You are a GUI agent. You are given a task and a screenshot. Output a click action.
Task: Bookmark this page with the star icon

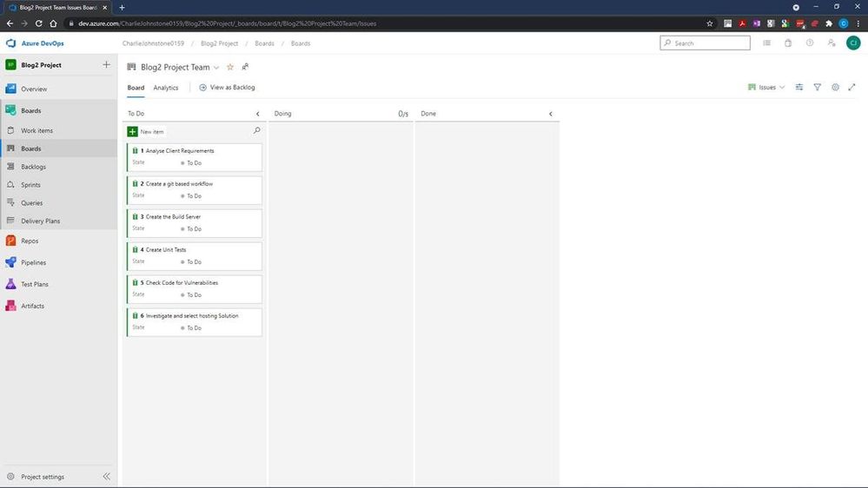click(710, 23)
